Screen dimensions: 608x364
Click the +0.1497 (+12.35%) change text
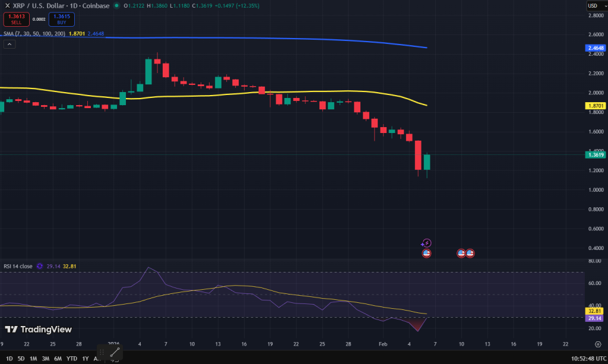[x=237, y=6]
